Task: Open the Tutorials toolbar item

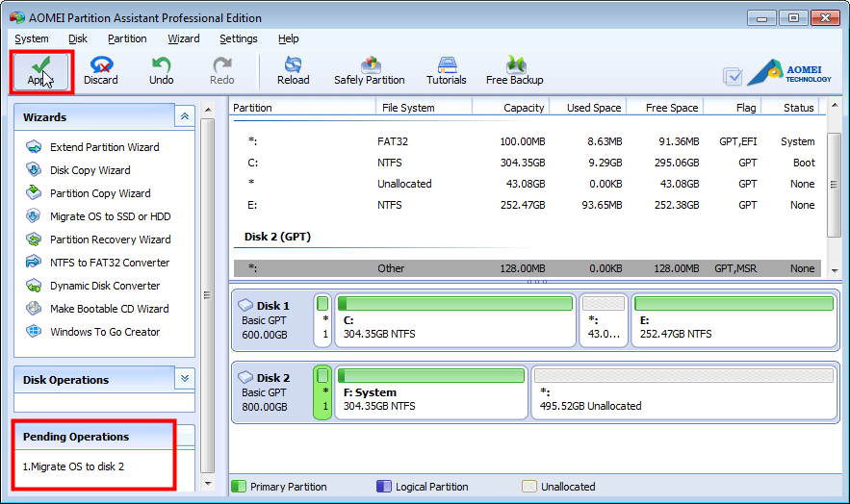Action: [446, 71]
